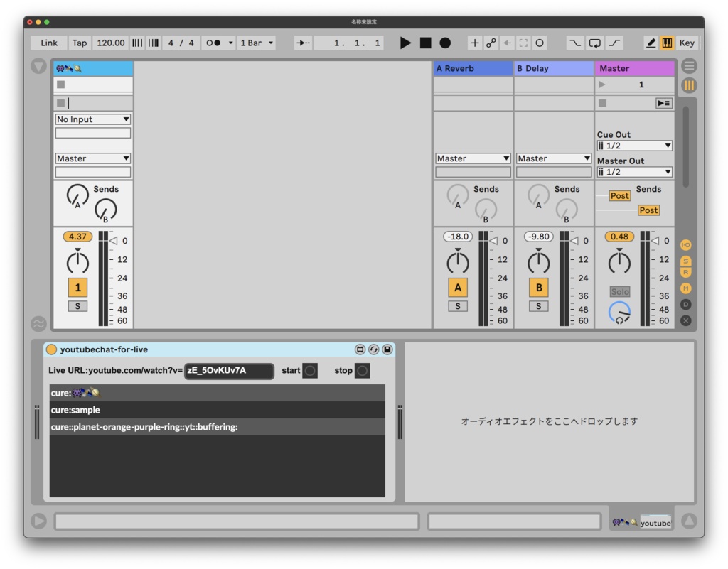The width and height of the screenshot is (728, 569).
Task: Open the metronome settings dropdown arrow
Action: point(231,43)
